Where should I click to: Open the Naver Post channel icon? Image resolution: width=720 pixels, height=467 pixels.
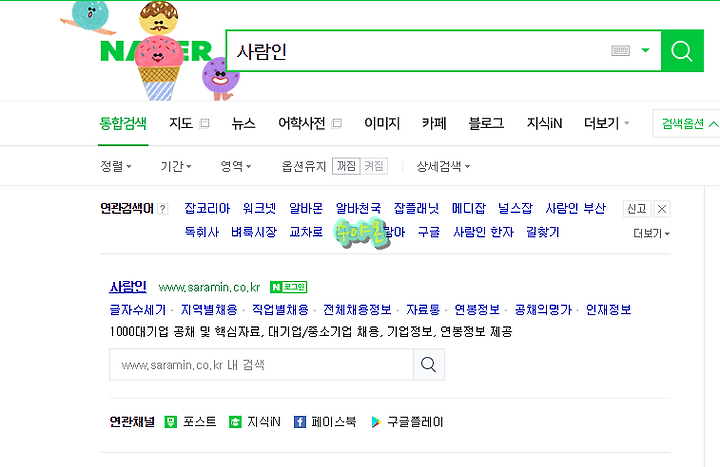[171, 422]
